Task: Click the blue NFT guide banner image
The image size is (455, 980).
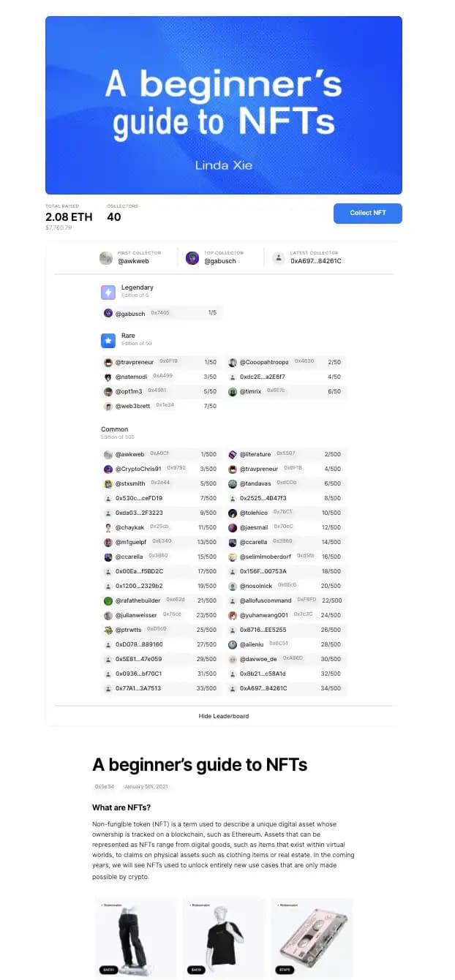Action: coord(224,105)
